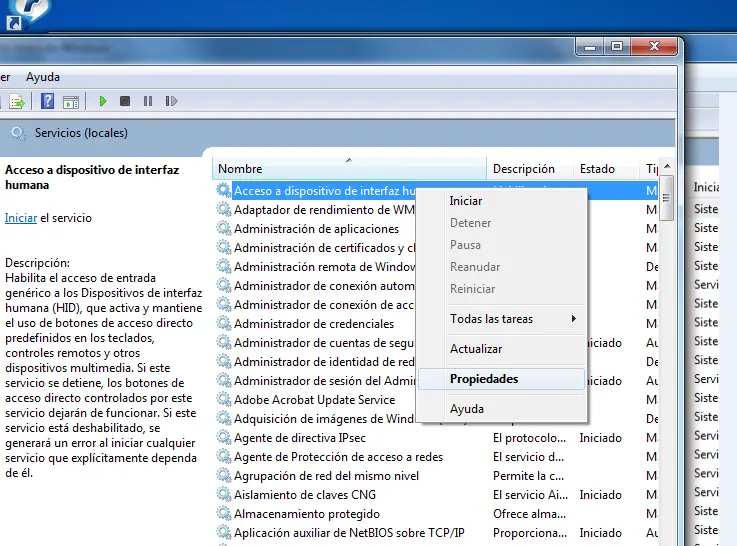Click the Pause service toolbar icon

pyautogui.click(x=148, y=101)
